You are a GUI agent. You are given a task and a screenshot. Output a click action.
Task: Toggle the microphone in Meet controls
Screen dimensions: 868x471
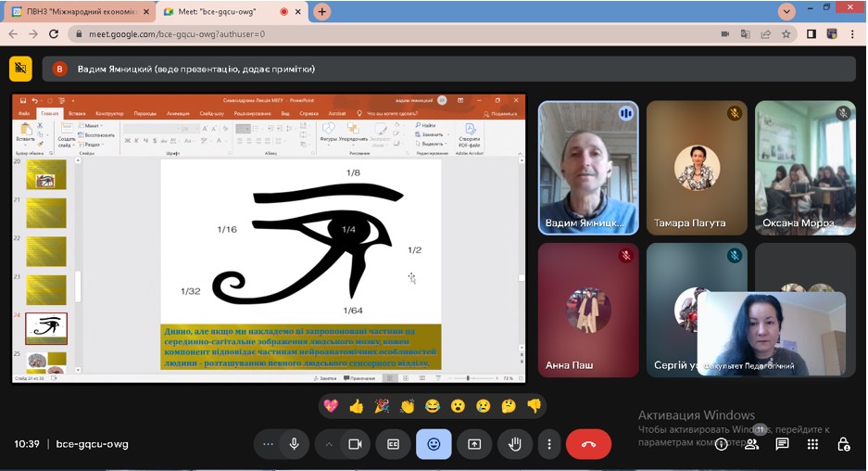[x=294, y=444]
